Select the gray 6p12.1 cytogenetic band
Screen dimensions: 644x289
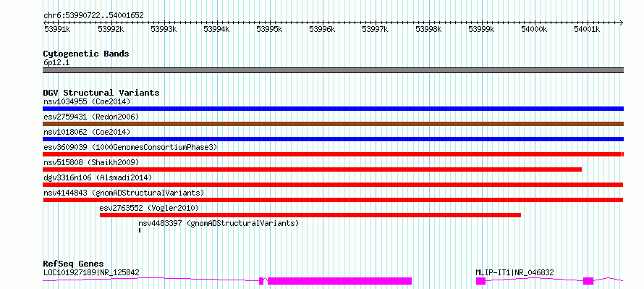333,70
